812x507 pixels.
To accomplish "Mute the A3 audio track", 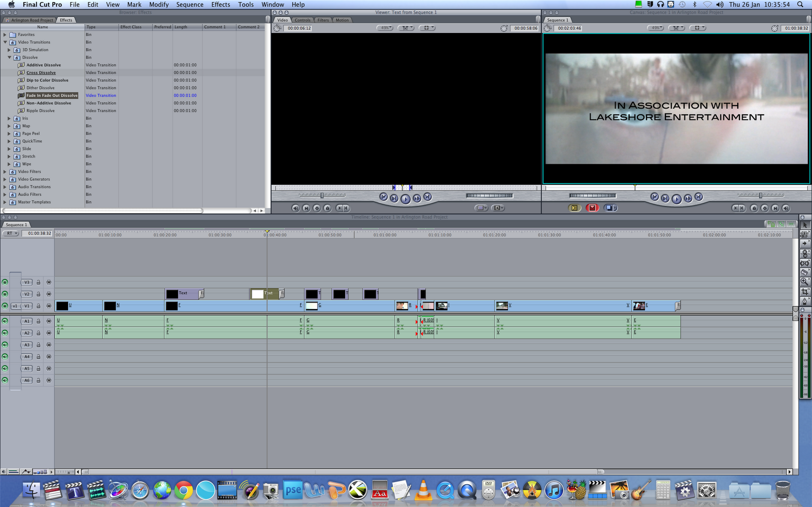I will tap(5, 345).
